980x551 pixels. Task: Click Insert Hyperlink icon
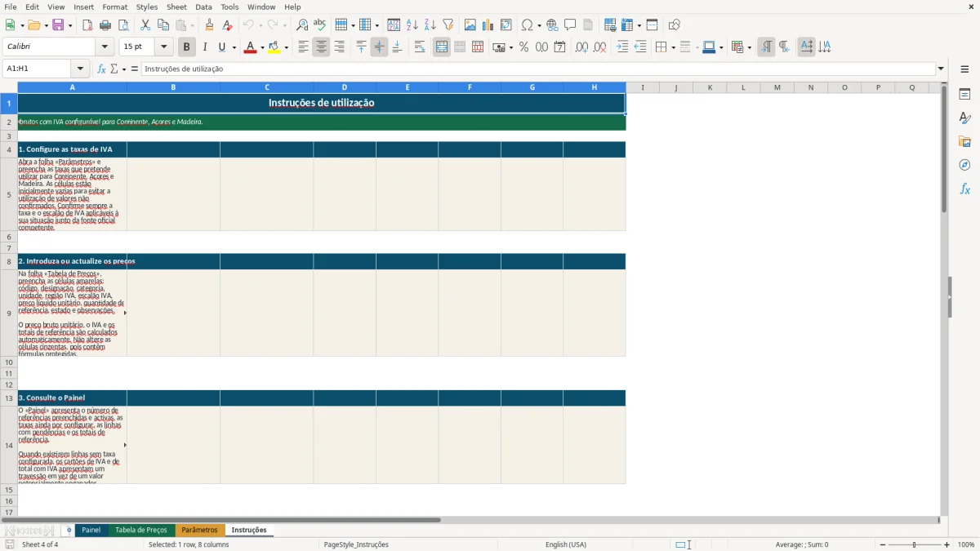coord(552,25)
